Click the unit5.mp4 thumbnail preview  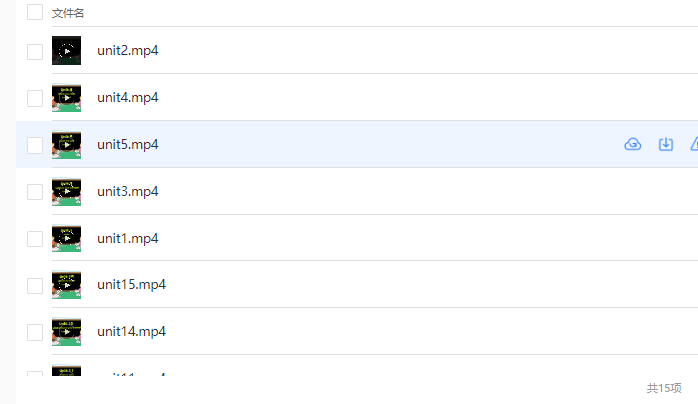click(66, 145)
